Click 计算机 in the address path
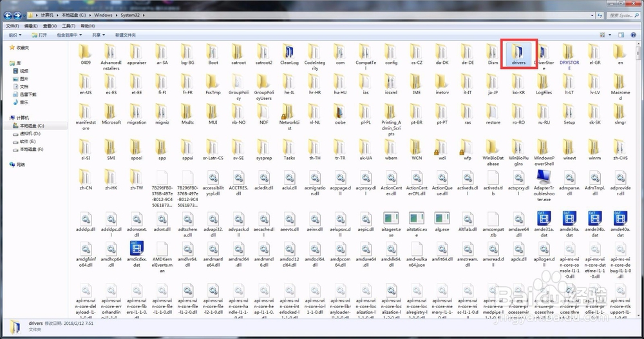The height and width of the screenshot is (339, 644). pos(47,15)
